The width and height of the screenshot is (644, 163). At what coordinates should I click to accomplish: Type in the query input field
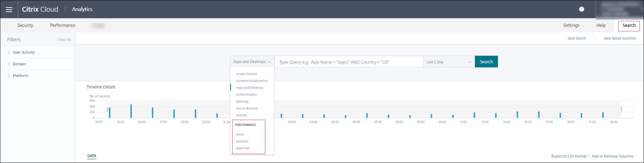pos(348,62)
